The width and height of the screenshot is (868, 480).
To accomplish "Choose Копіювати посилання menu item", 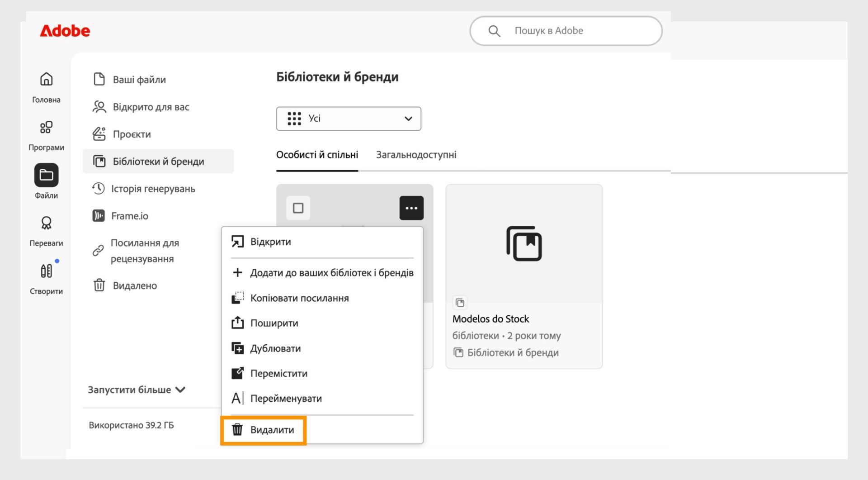I will click(322, 298).
